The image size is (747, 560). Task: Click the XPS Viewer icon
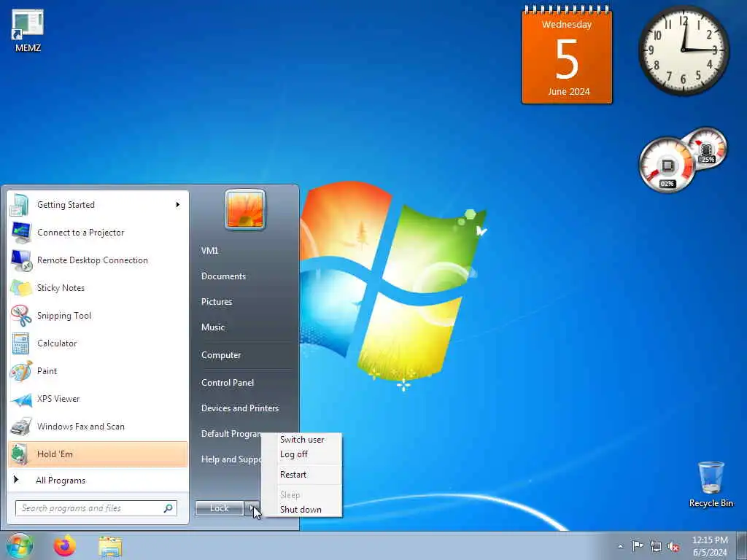pyautogui.click(x=21, y=399)
